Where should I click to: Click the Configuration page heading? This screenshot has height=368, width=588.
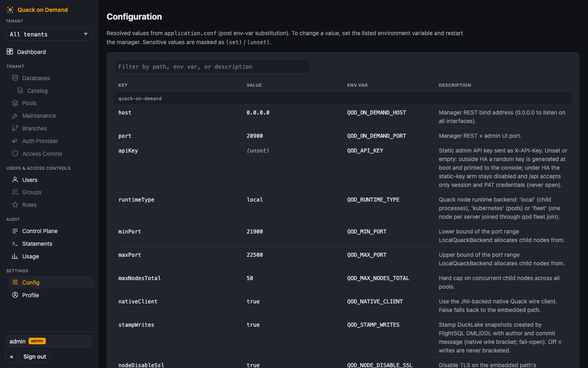pyautogui.click(x=134, y=17)
